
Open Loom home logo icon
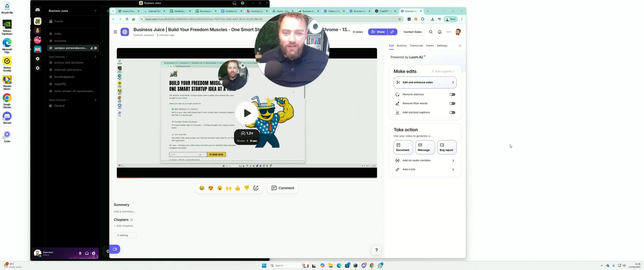click(125, 32)
